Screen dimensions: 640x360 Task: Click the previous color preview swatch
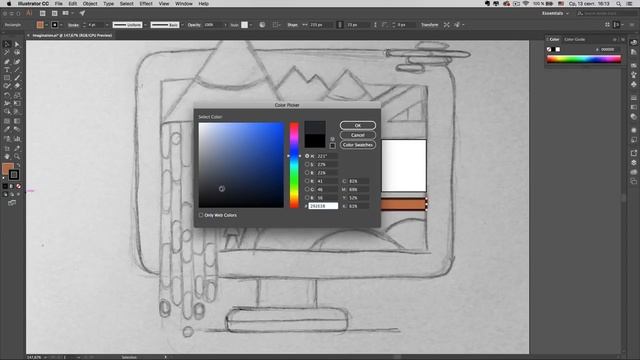coord(315,141)
